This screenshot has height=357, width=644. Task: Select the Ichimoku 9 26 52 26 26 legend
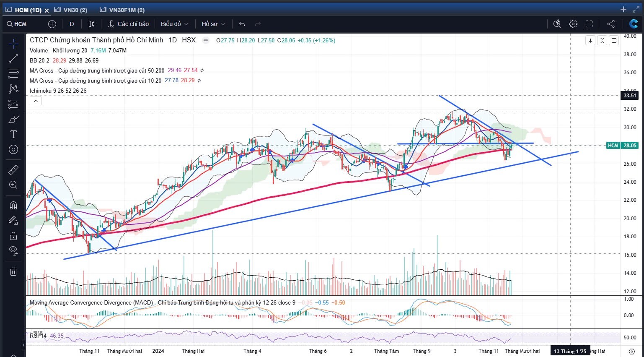58,91
